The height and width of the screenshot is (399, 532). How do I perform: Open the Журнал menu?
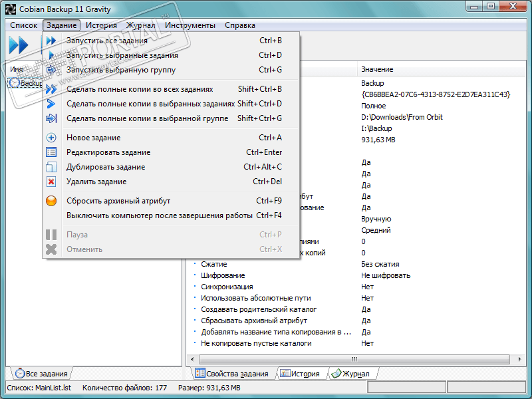point(140,25)
